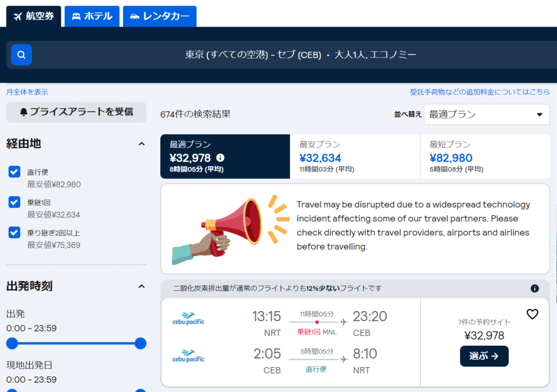Image resolution: width=557 pixels, height=392 pixels.
Task: Click Cebu Pacific logo on return flight
Action: (x=188, y=356)
